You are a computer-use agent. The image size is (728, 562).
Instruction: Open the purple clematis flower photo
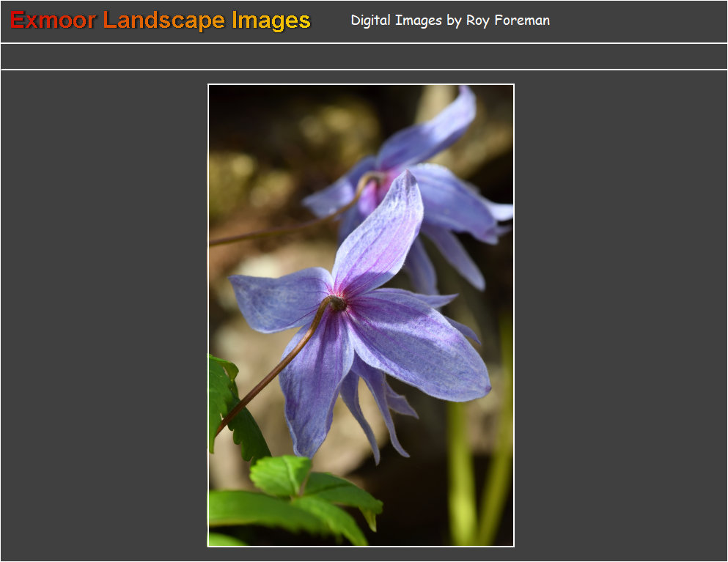pos(361,315)
